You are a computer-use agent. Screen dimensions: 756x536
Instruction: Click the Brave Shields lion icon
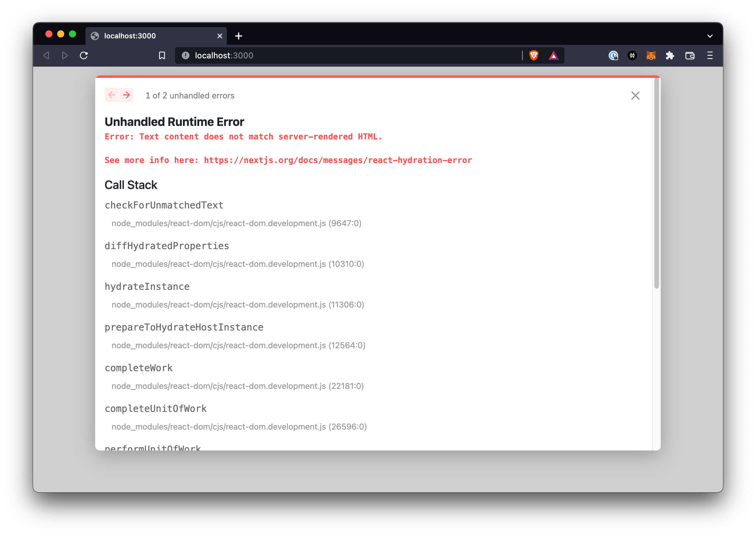tap(534, 55)
